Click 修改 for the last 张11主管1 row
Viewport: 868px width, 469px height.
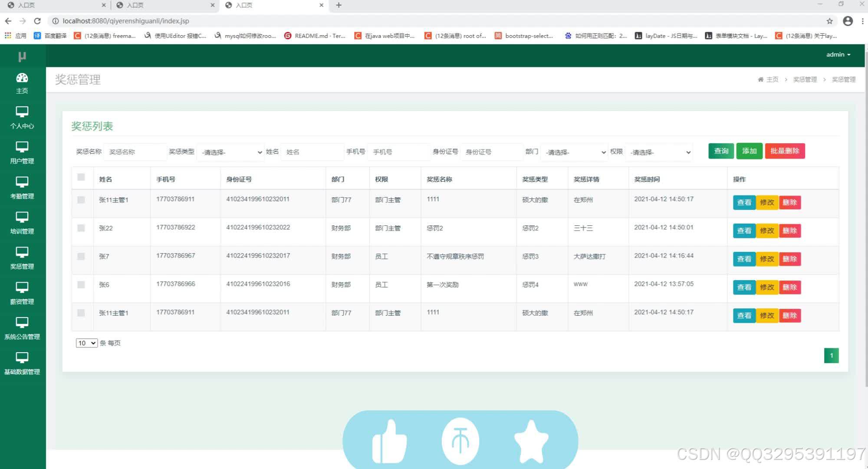pos(767,315)
